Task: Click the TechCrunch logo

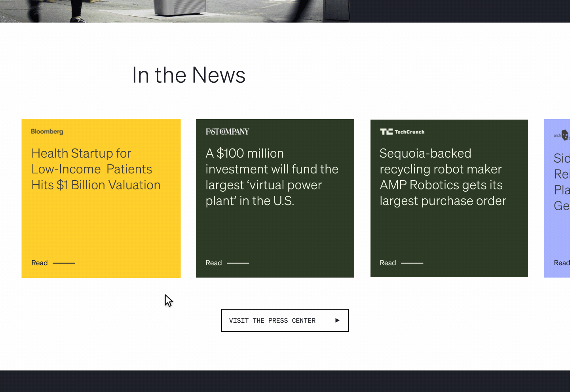Action: tap(402, 132)
